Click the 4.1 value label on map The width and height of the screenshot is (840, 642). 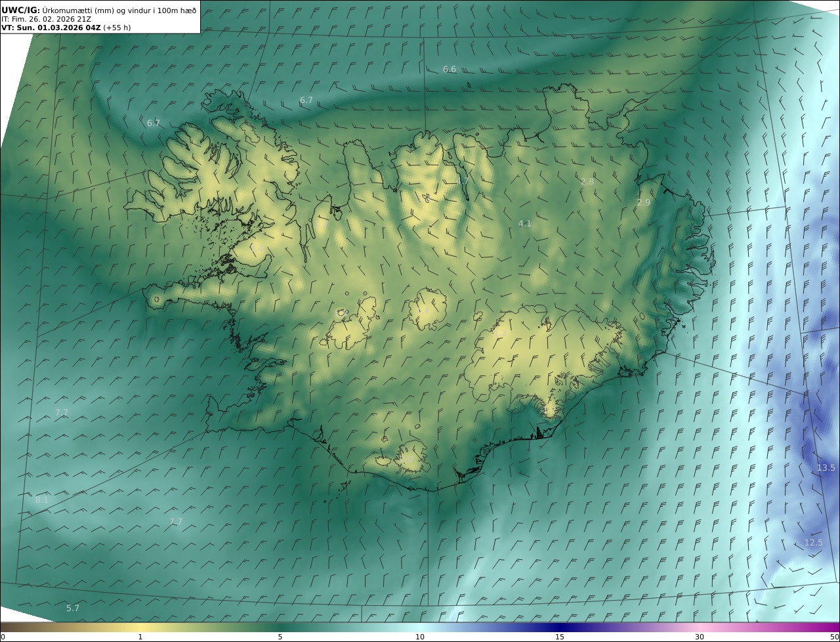pos(525,224)
